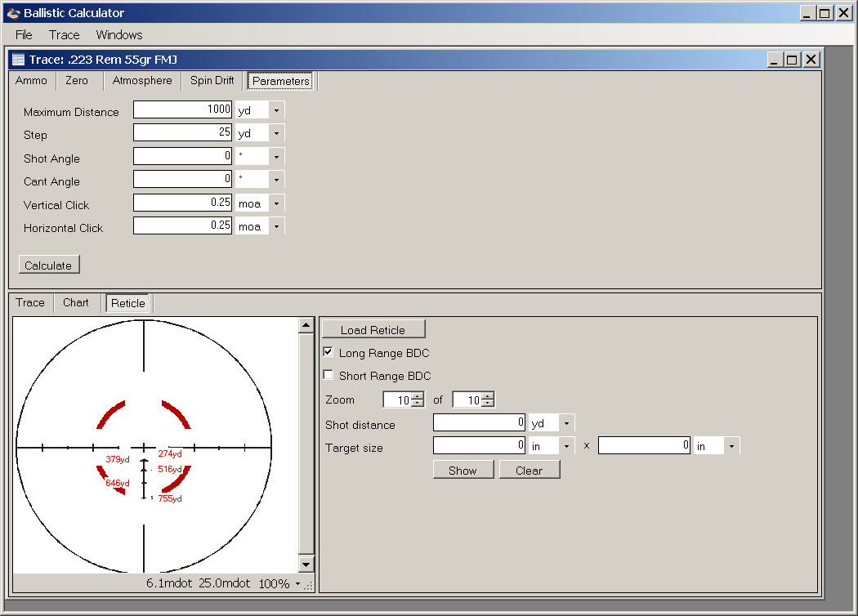Image resolution: width=858 pixels, height=616 pixels.
Task: Switch to the Atmosphere tab
Action: (142, 81)
